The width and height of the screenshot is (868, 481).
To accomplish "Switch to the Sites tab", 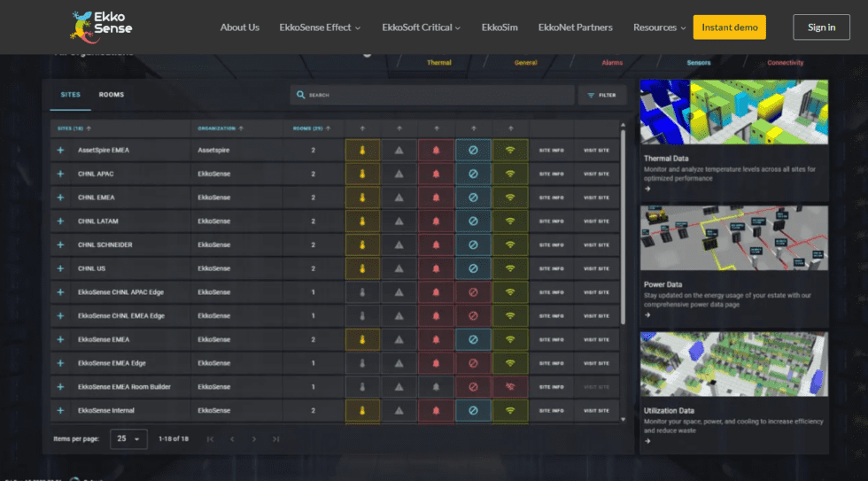I will [70, 95].
